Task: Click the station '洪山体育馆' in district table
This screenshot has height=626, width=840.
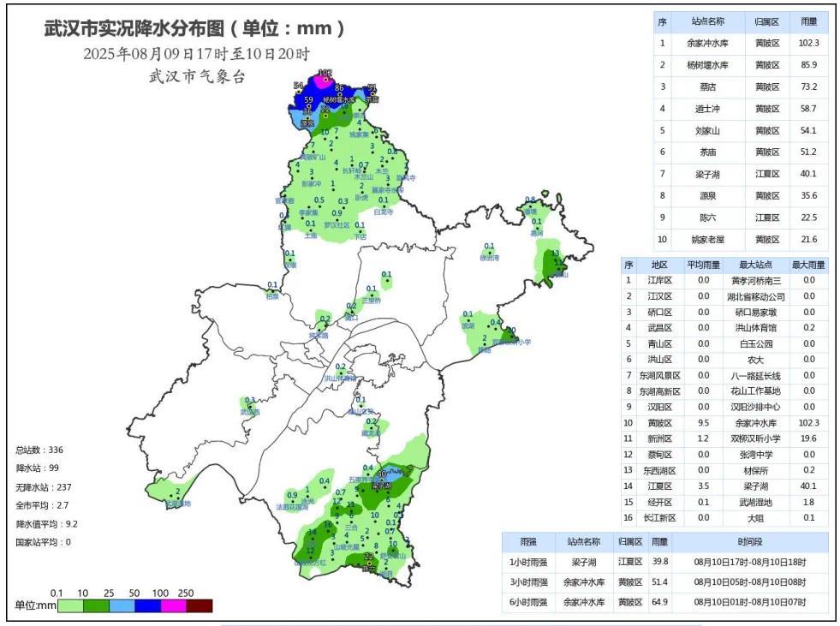Action: 755,328
